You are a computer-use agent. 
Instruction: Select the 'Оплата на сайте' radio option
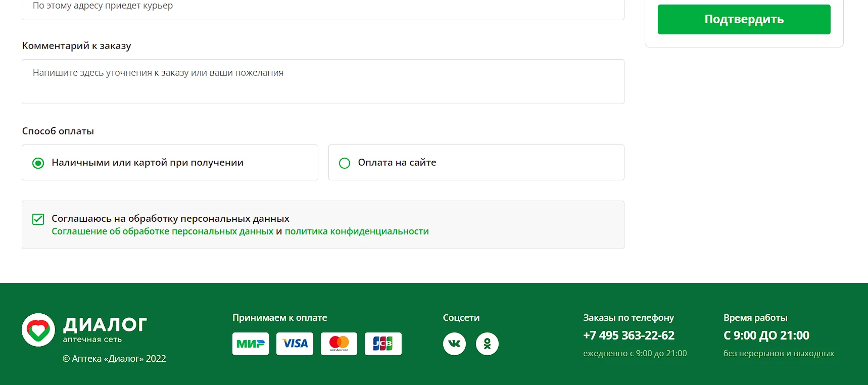click(345, 163)
